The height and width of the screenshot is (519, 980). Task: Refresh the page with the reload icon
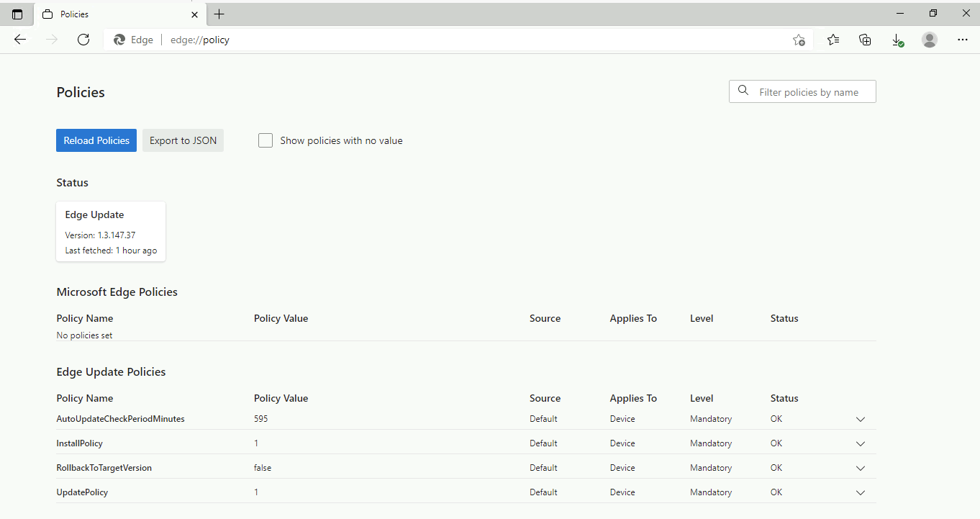[x=83, y=40]
